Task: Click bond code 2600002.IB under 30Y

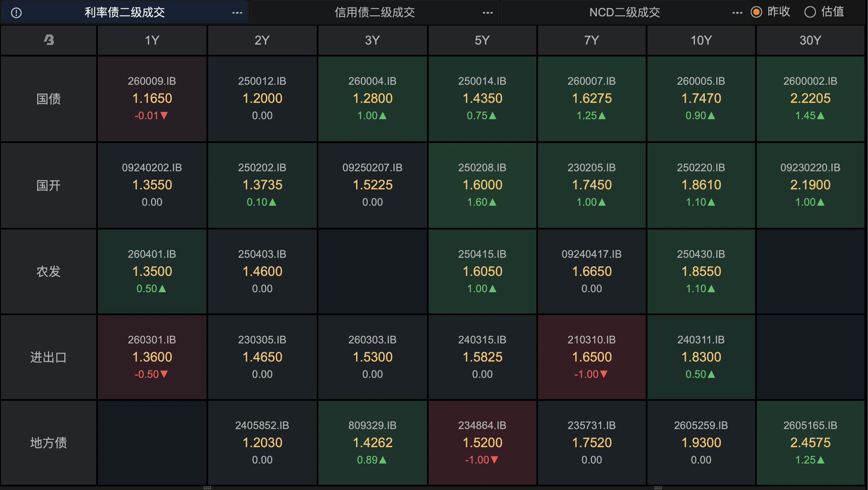Action: [810, 81]
